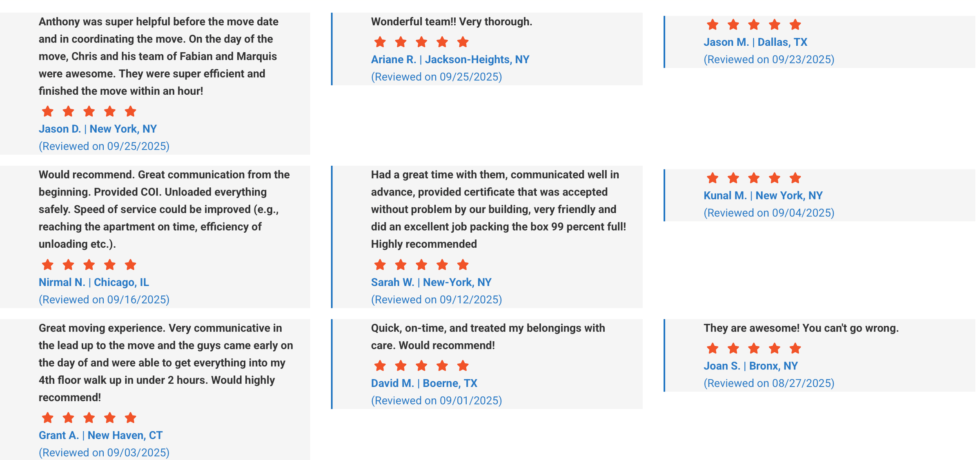Select the Jason M. | Dallas, TX link
Viewport: 980px width, 460px height.
tap(755, 42)
